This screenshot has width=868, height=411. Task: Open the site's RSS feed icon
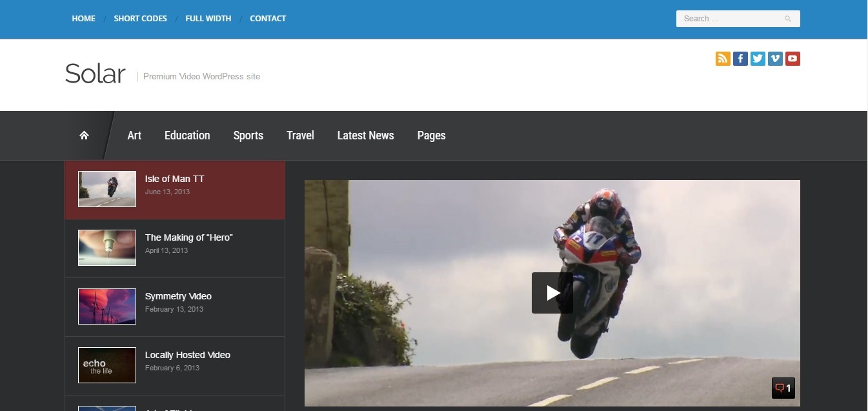tap(722, 58)
